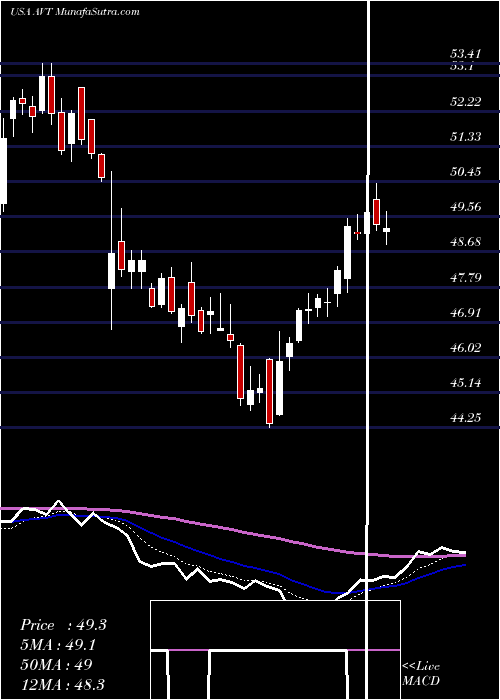Click the <<Live MACD label

[x=421, y=674]
